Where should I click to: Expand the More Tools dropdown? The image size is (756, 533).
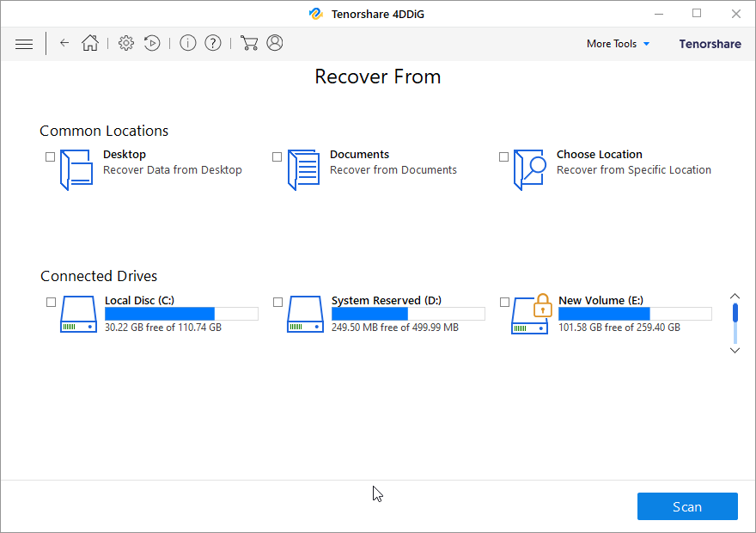pos(619,44)
